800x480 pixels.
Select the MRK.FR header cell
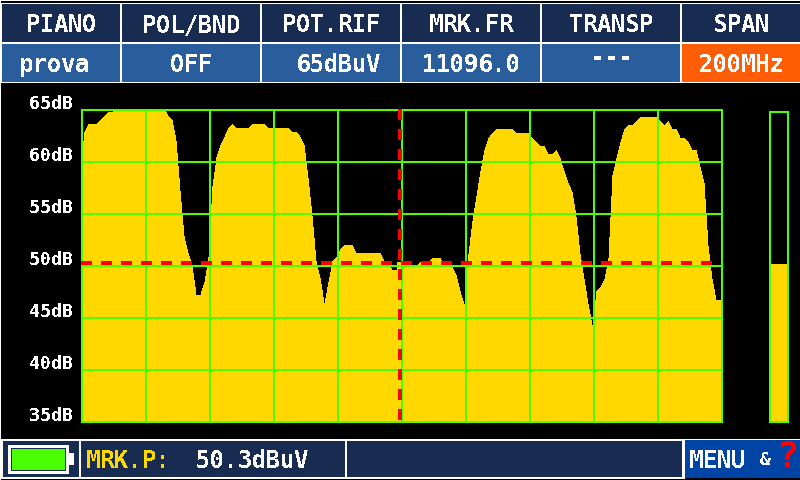(x=471, y=23)
